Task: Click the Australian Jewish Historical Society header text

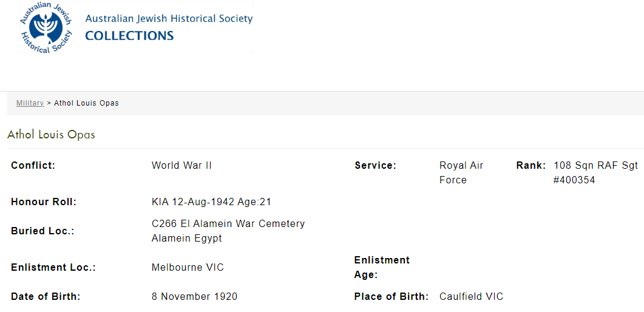Action: 169,18
